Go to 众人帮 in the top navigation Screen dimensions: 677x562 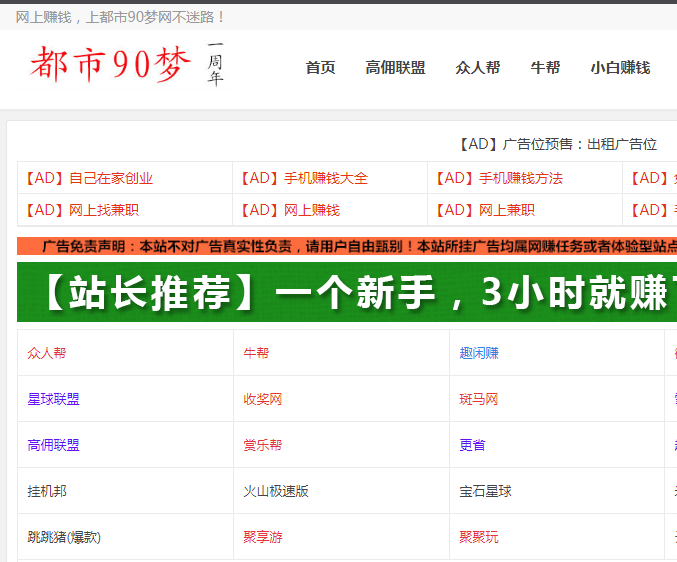[x=478, y=68]
